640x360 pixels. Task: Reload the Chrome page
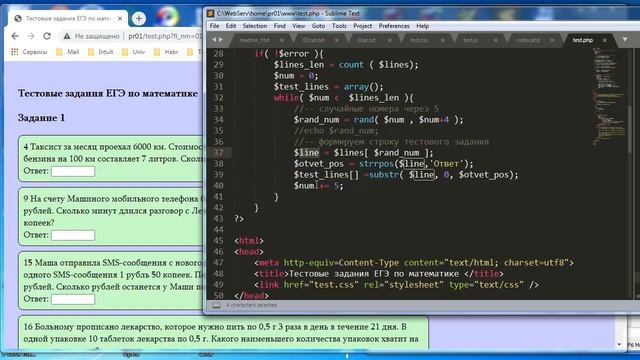47,36
